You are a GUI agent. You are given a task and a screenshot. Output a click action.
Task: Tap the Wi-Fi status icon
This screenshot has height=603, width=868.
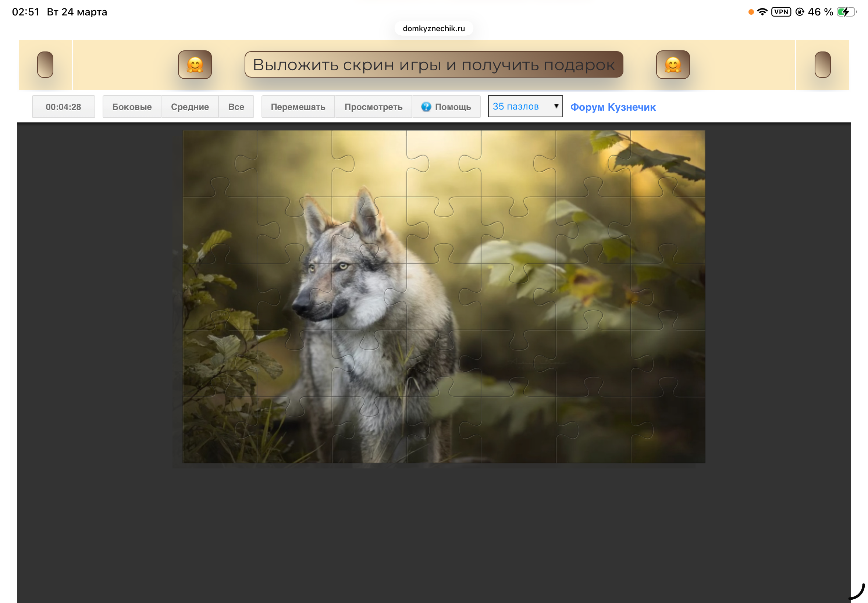762,12
